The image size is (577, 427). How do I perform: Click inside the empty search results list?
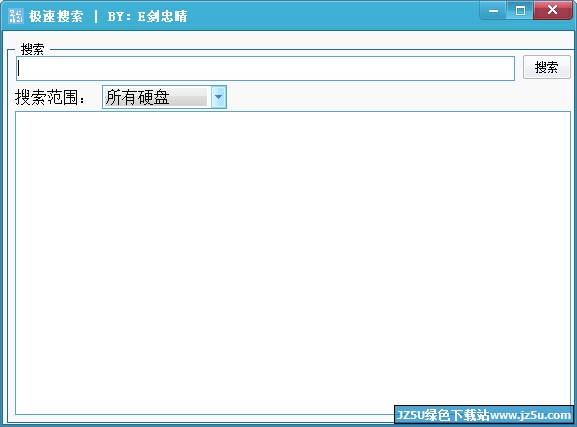coord(293,263)
